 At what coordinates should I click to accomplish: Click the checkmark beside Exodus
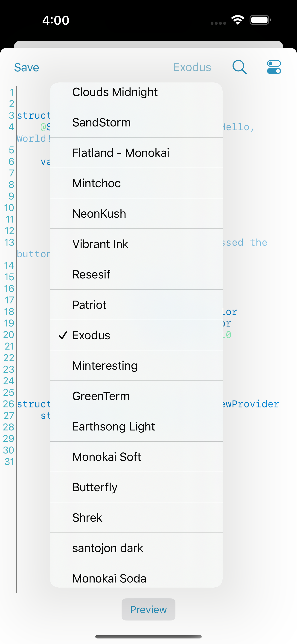click(63, 335)
